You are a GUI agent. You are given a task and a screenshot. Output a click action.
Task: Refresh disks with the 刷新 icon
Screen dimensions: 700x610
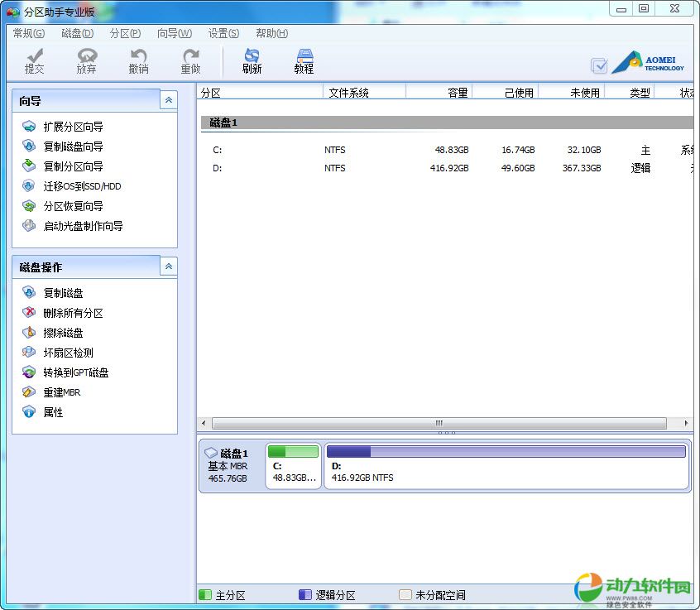(x=252, y=60)
